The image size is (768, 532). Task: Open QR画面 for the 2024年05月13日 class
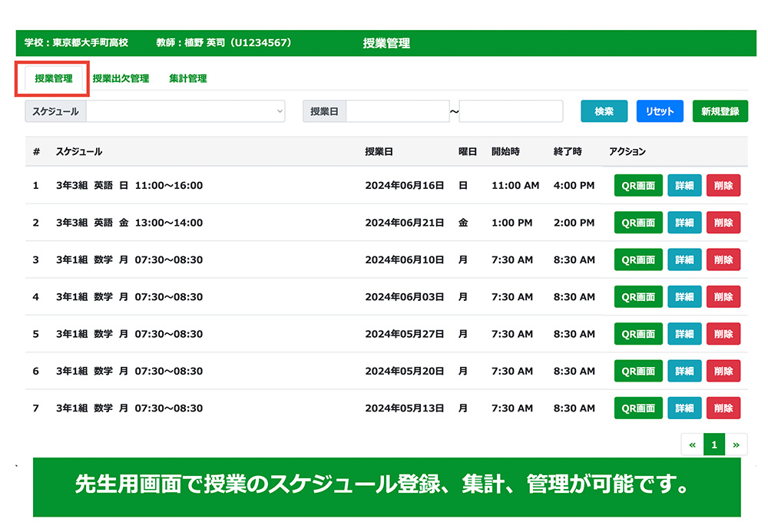point(637,408)
